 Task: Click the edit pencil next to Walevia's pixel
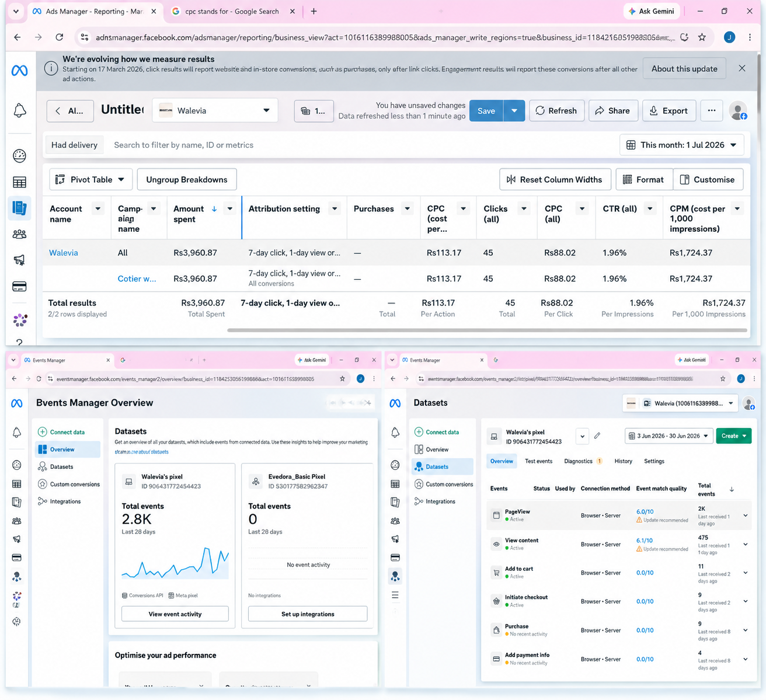point(597,436)
